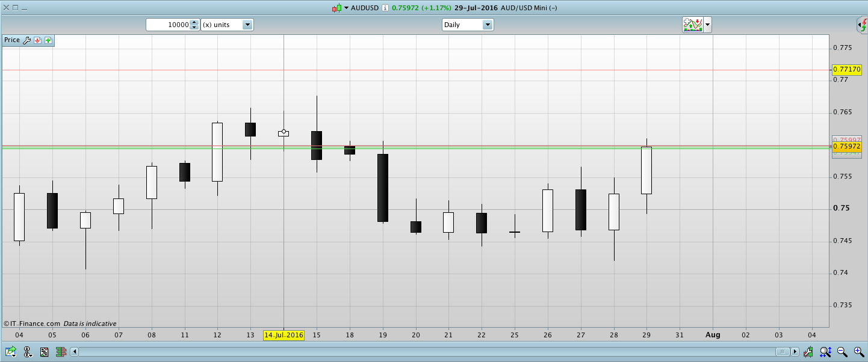Click the Aug label on the time axis
The width and height of the screenshot is (868, 362).
click(713, 335)
